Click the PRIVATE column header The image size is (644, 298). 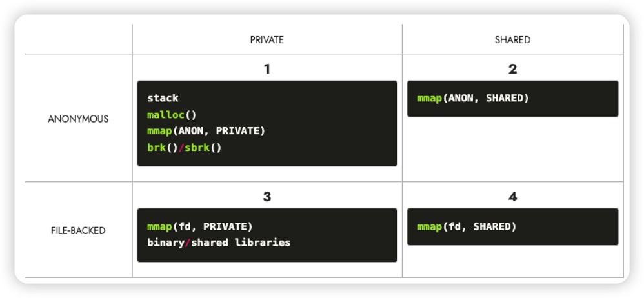(267, 40)
